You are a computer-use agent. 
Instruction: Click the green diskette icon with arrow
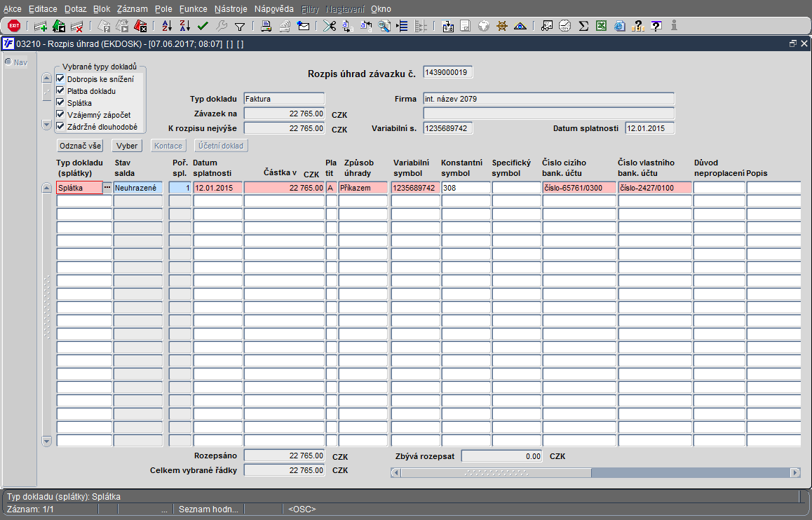click(x=58, y=26)
